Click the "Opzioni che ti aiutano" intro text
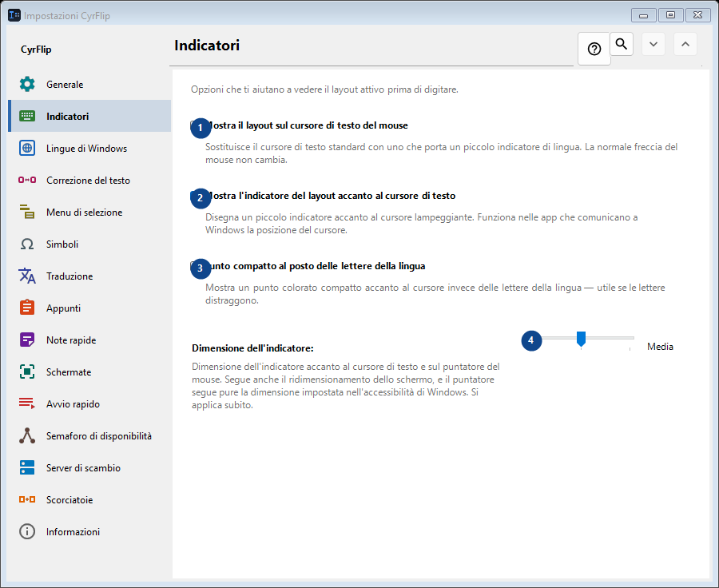 tap(324, 89)
